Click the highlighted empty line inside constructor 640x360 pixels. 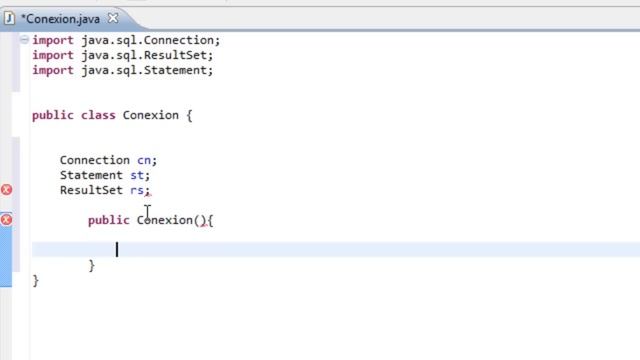(x=336, y=249)
